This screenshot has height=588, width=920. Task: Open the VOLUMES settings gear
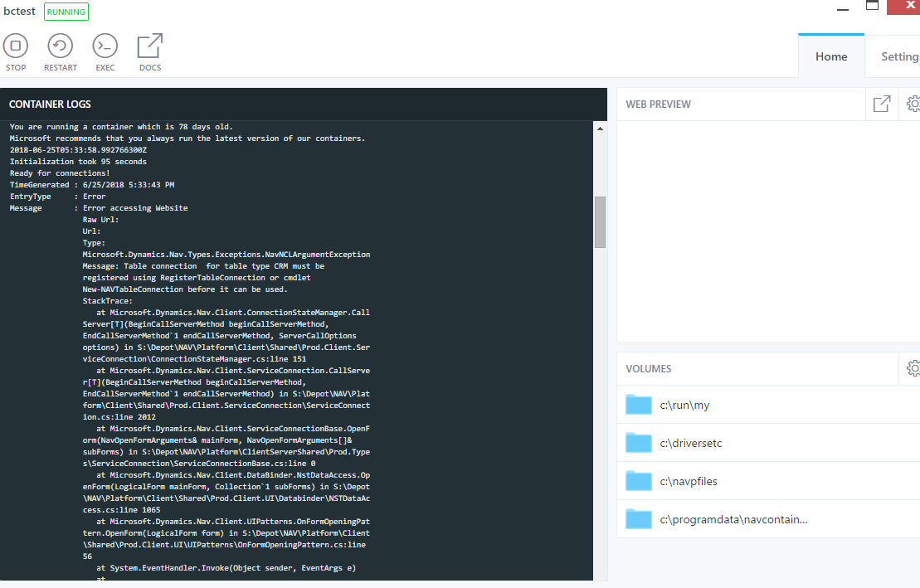coord(913,368)
